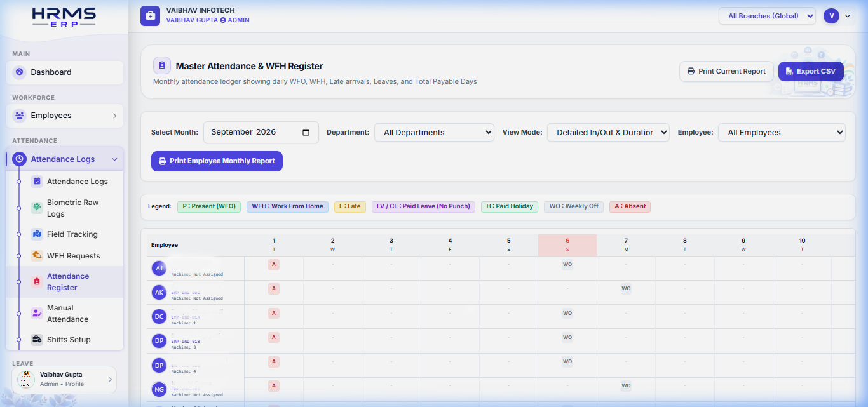
Task: Click the Attendance Logs clipboard-check icon
Action: [37, 182]
